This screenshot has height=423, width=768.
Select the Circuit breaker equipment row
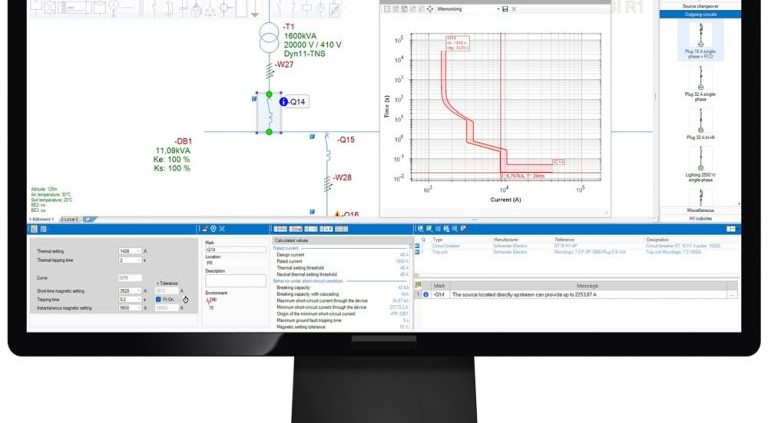(x=576, y=246)
